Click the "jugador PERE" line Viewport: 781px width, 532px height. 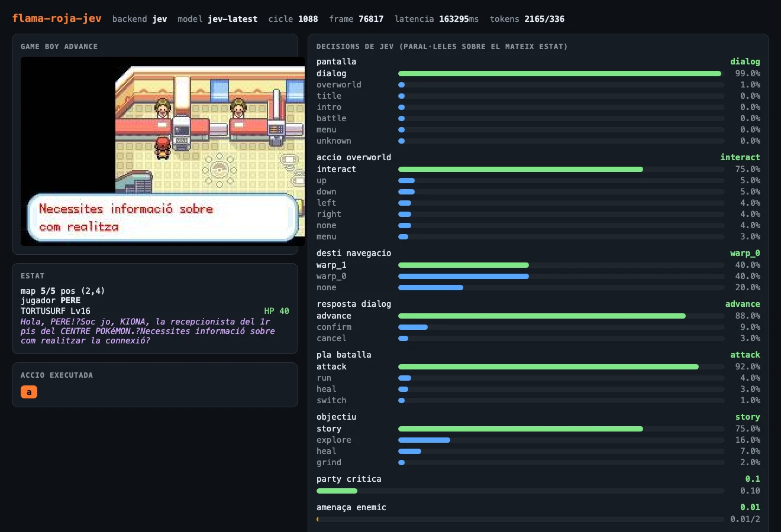point(50,300)
